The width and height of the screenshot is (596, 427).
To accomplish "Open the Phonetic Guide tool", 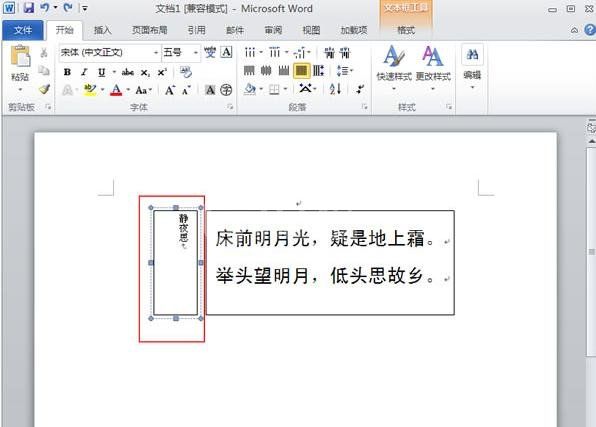I will click(210, 52).
